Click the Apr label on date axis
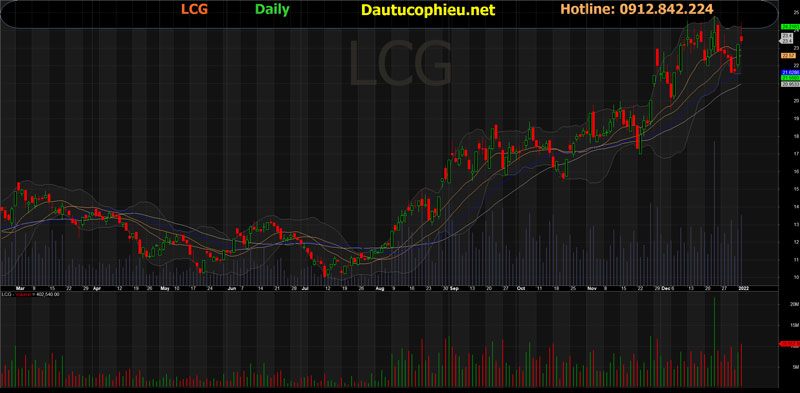The width and height of the screenshot is (800, 393). pos(97,288)
